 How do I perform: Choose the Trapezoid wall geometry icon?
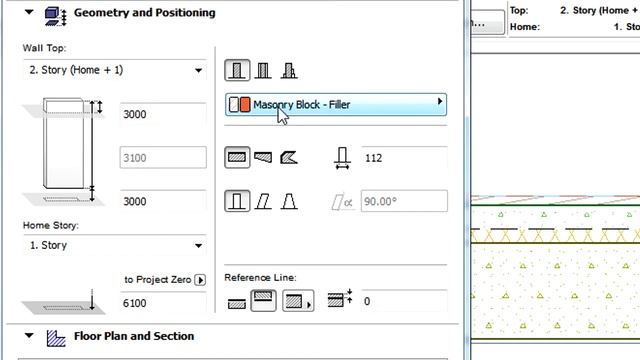click(263, 157)
